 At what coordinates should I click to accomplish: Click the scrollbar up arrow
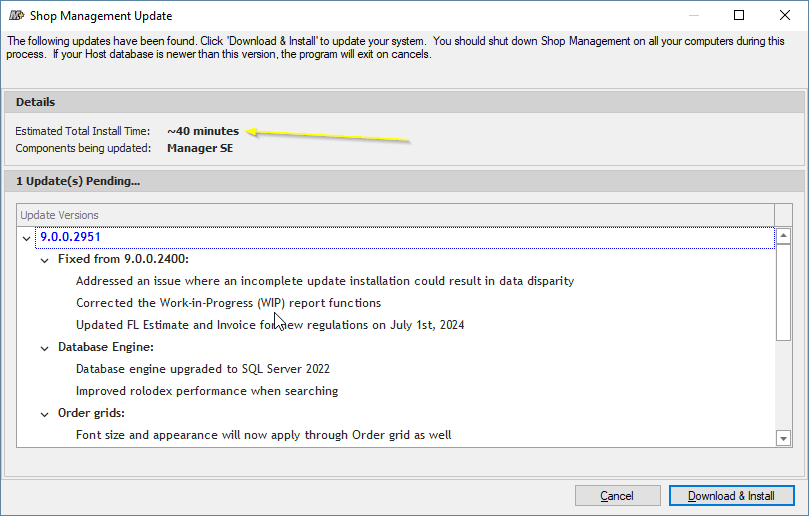point(783,236)
